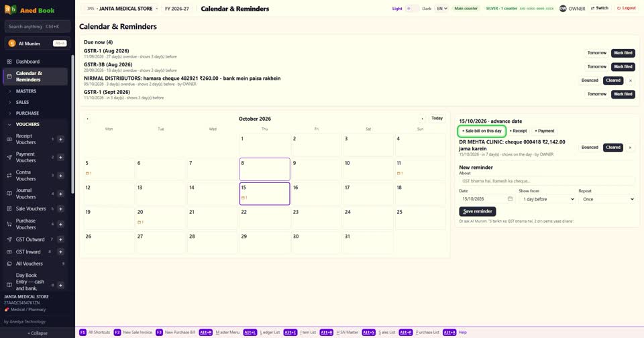Image resolution: width=644 pixels, height=338 pixels.
Task: Click Sale bill on this day button
Action: 482,131
